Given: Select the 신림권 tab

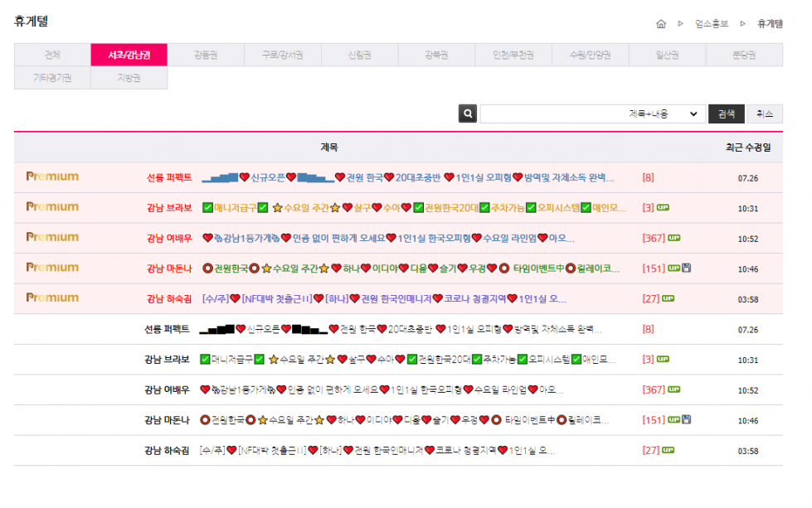Looking at the screenshot, I should [x=359, y=55].
